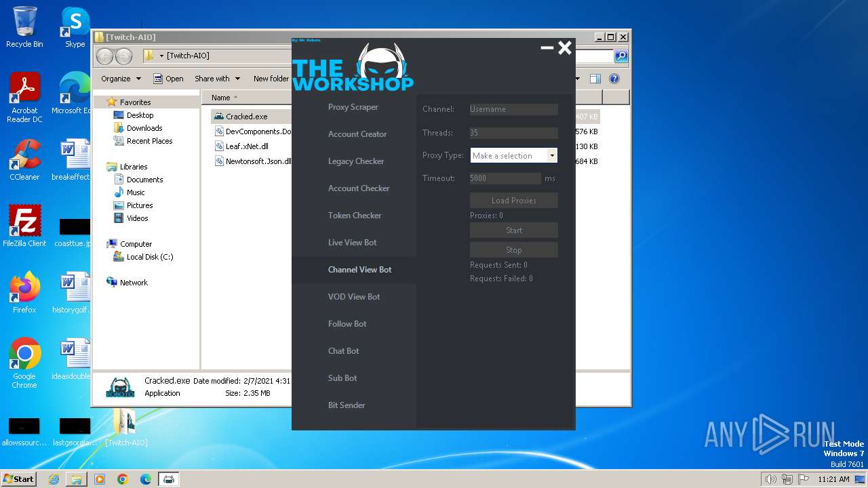Close The Workshop window
The height and width of the screenshot is (488, 868).
click(x=565, y=47)
